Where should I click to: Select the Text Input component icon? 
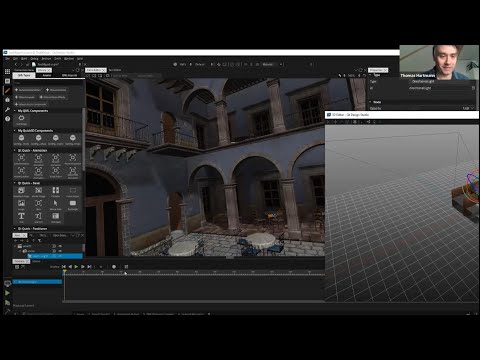click(x=56, y=217)
